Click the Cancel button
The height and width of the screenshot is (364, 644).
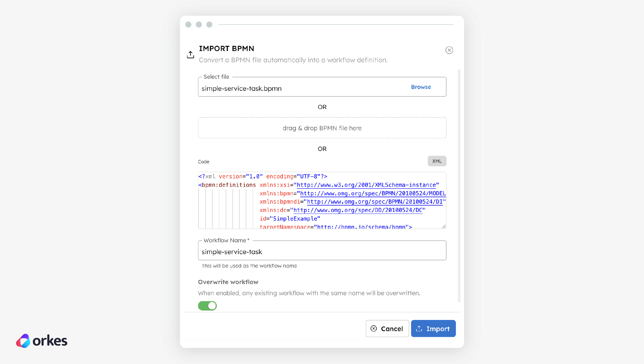pos(387,329)
